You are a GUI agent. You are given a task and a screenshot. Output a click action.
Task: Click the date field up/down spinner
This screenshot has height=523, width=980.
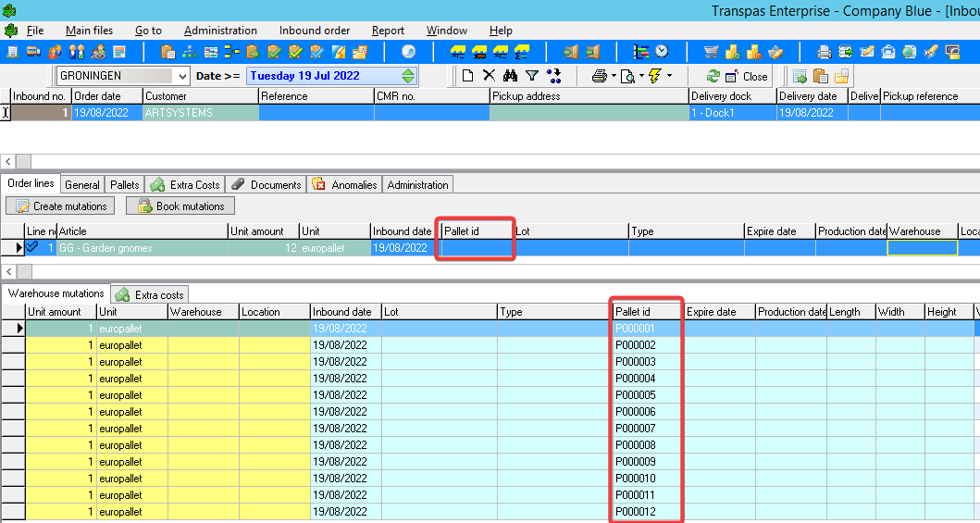408,76
